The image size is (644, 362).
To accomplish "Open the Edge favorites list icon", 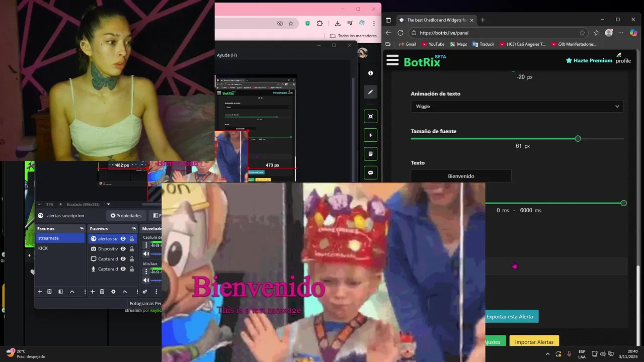I will pos(597,33).
